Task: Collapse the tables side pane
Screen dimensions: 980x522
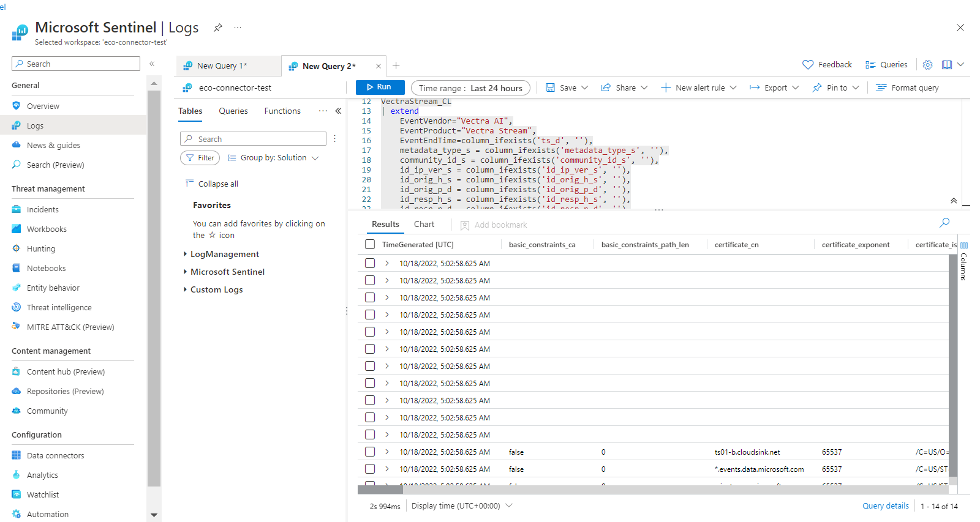Action: coord(338,111)
